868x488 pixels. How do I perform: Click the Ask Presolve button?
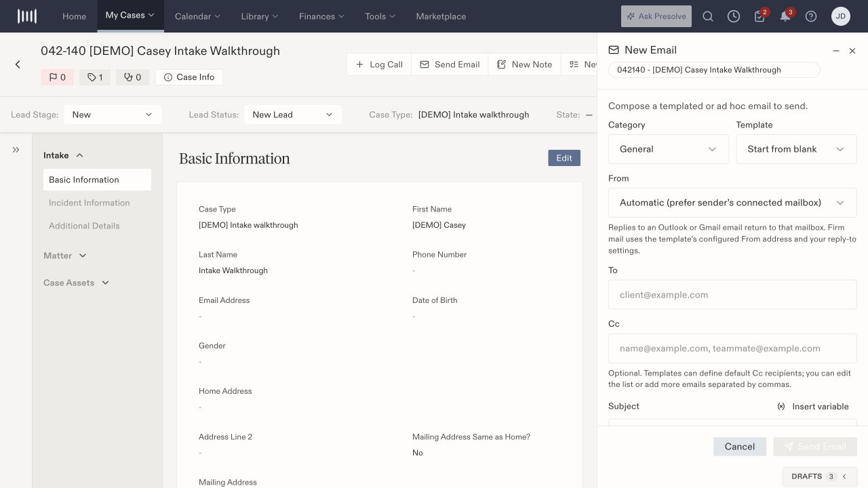656,16
